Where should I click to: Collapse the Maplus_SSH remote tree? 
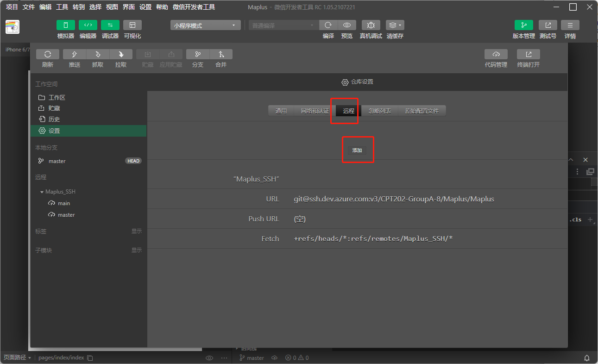pos(42,192)
